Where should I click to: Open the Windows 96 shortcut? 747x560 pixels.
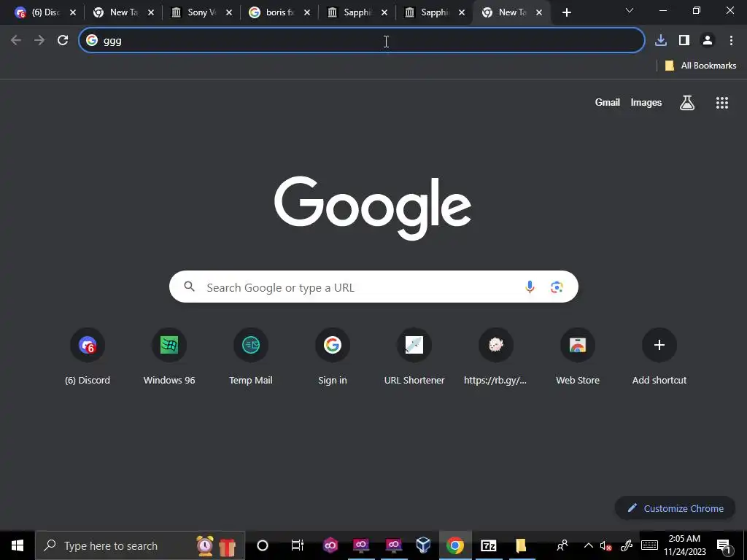pyautogui.click(x=169, y=356)
